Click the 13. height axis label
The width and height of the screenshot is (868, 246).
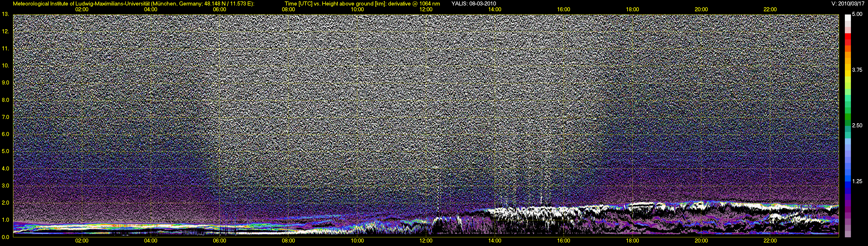point(5,14)
